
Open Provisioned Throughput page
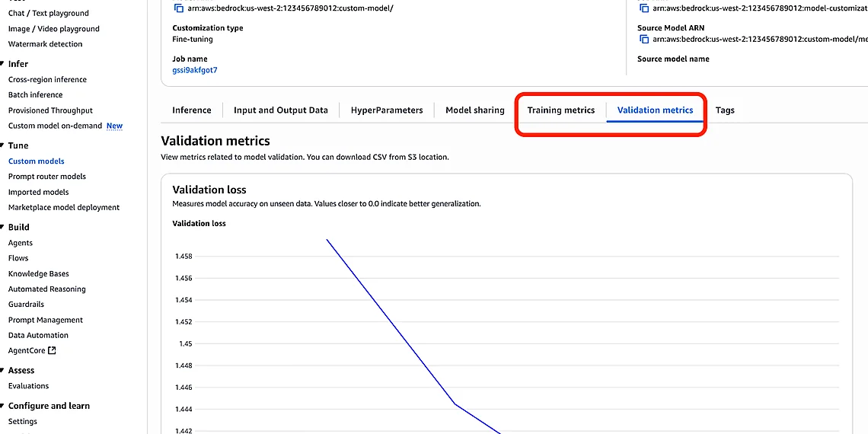coord(50,110)
